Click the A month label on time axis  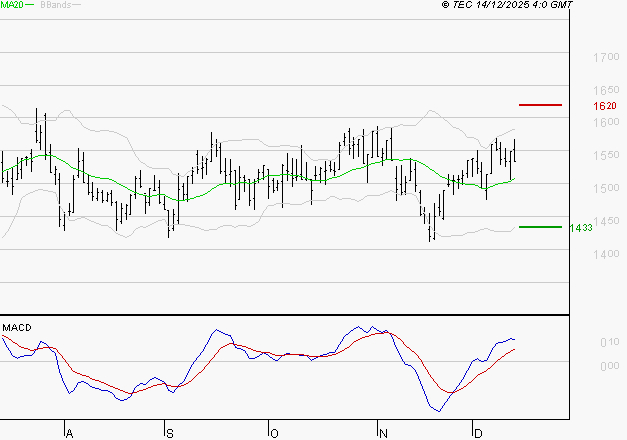[70, 434]
